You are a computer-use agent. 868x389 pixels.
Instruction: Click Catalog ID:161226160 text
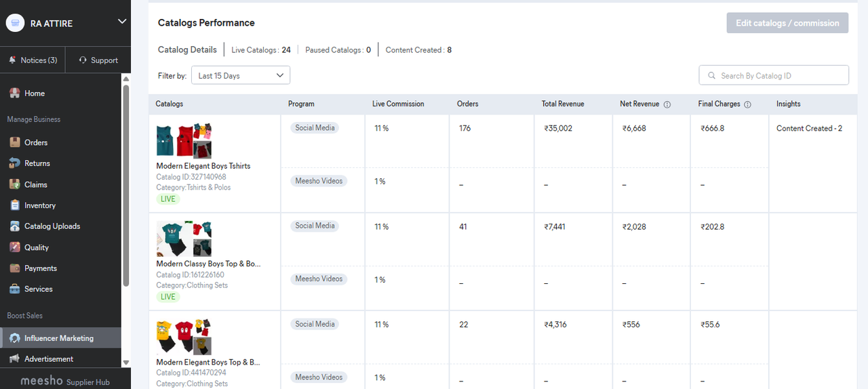190,275
